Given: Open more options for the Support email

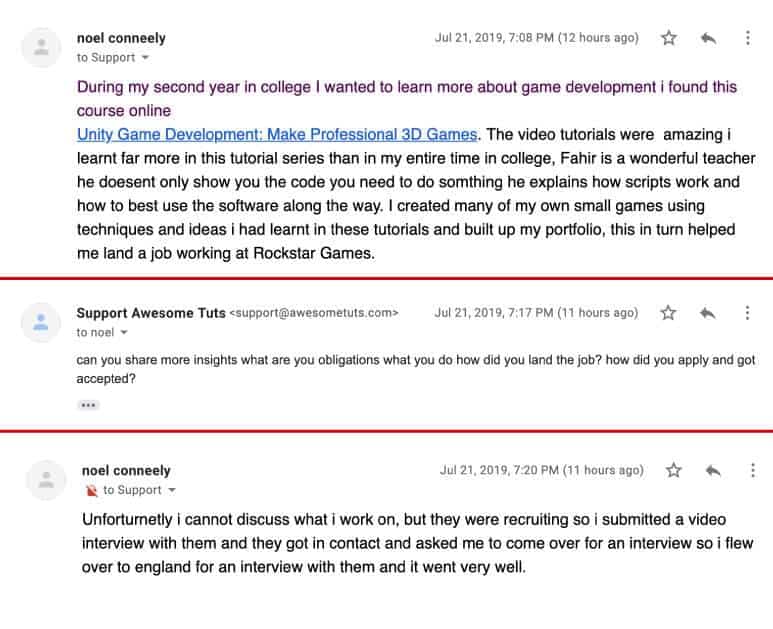Looking at the screenshot, I should point(747,313).
